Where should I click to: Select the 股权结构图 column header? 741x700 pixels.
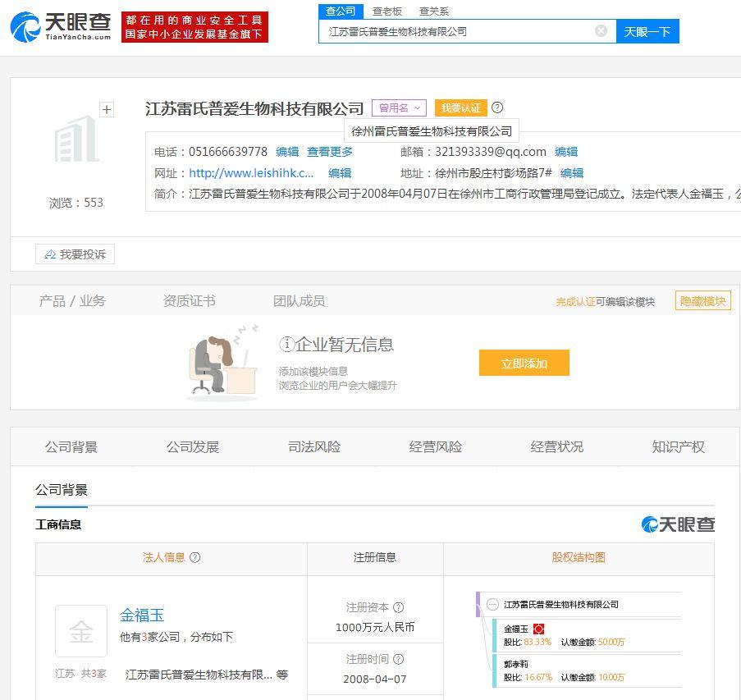click(x=579, y=558)
